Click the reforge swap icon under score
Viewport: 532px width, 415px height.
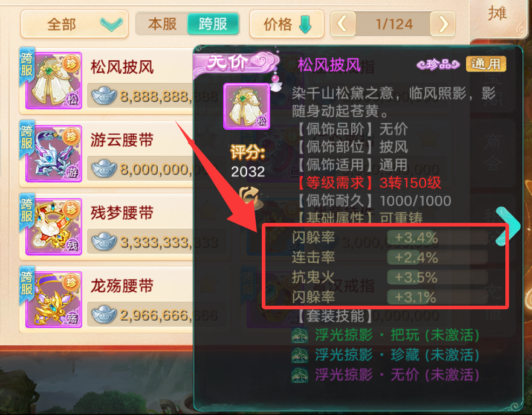250,198
